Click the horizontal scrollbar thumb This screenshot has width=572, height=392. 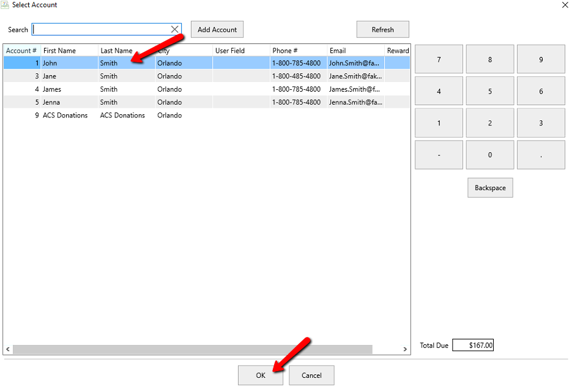[193, 349]
